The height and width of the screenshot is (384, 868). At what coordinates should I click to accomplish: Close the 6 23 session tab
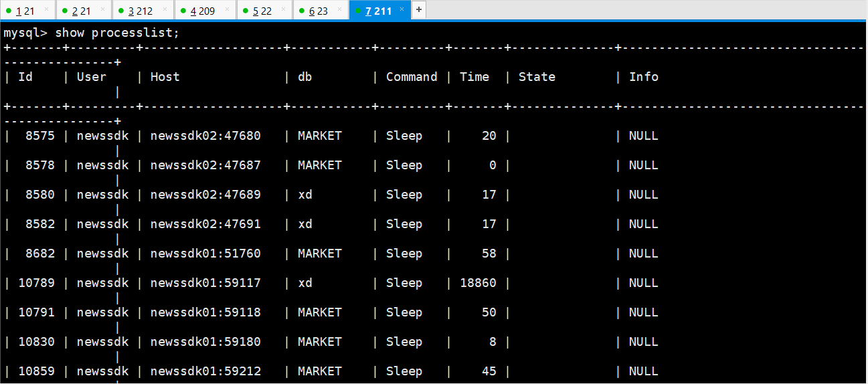[340, 10]
